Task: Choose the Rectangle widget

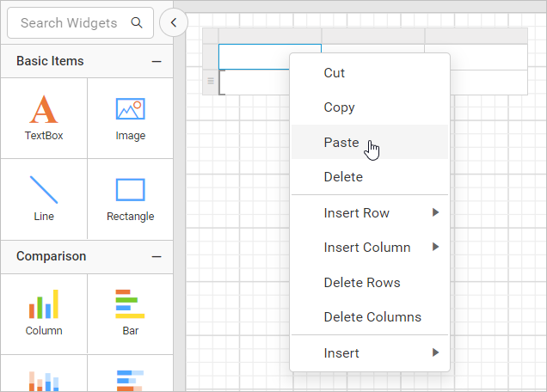Action: coord(130,190)
